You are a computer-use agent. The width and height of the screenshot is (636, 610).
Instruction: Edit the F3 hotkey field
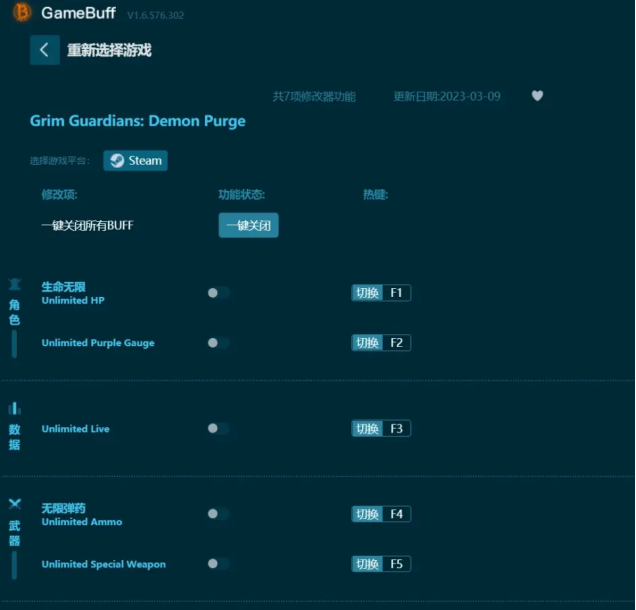[x=396, y=428]
